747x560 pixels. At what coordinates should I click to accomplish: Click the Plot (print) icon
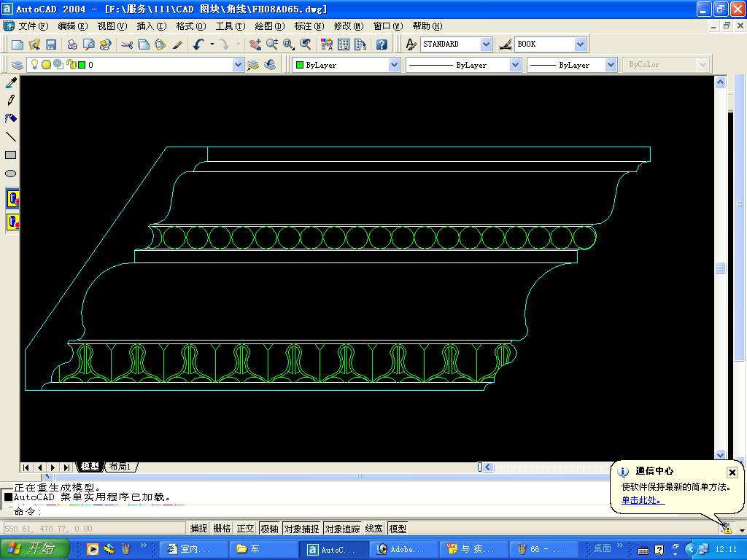coord(72,44)
